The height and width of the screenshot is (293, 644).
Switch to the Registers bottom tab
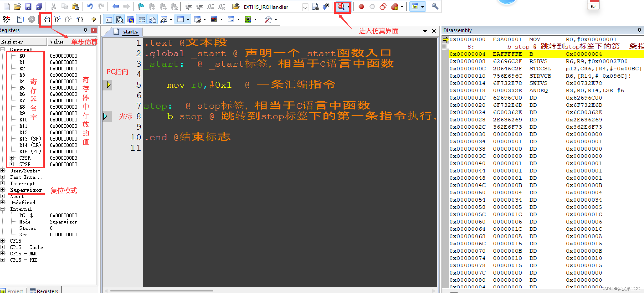44,290
